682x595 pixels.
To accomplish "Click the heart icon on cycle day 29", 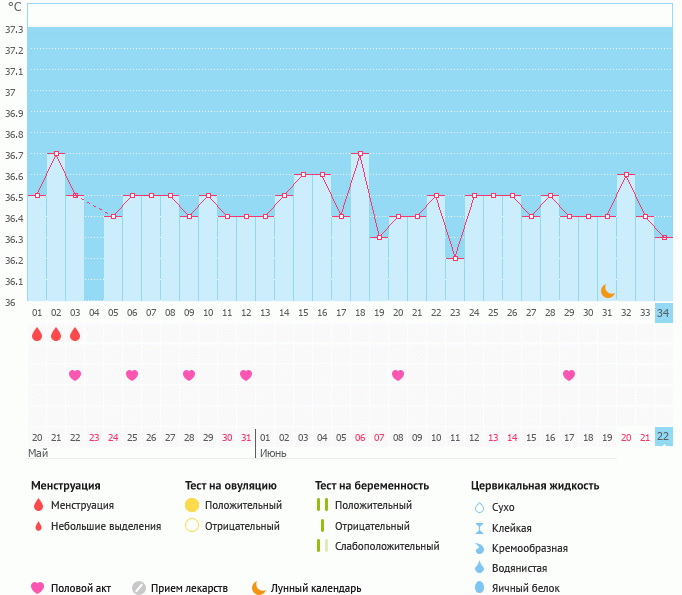I will pos(569,375).
